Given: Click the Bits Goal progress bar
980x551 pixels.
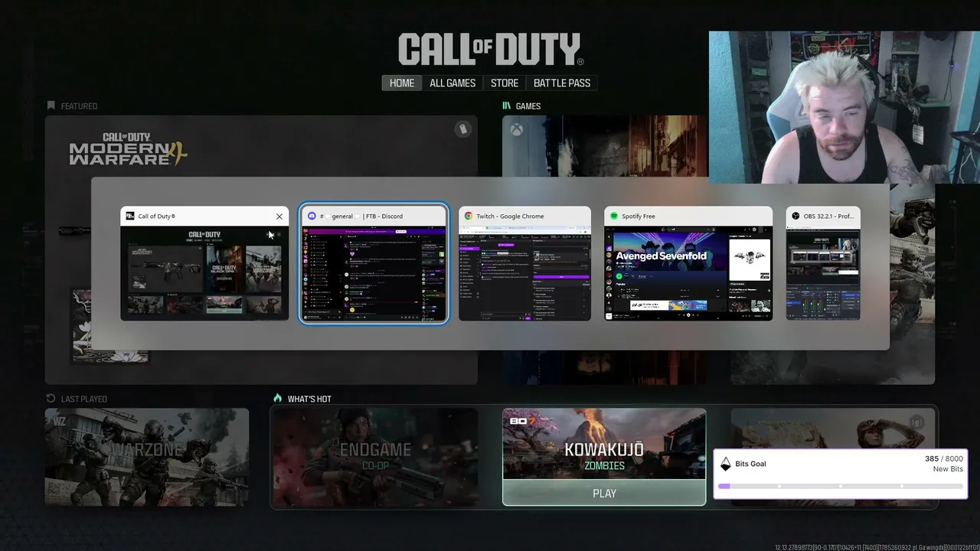Looking at the screenshot, I should [841, 486].
